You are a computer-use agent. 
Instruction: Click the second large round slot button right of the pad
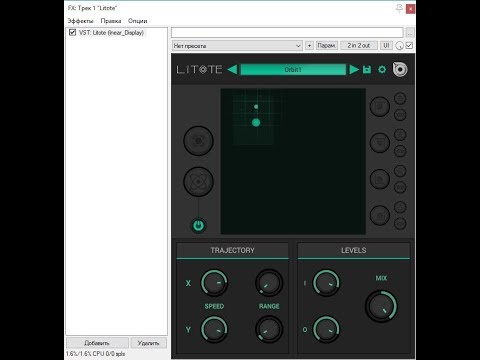click(x=380, y=143)
